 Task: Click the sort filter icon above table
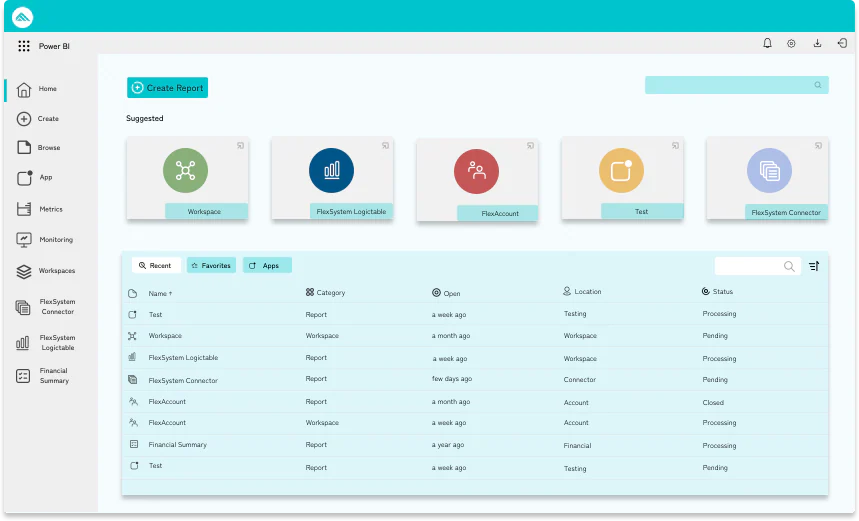pyautogui.click(x=814, y=266)
